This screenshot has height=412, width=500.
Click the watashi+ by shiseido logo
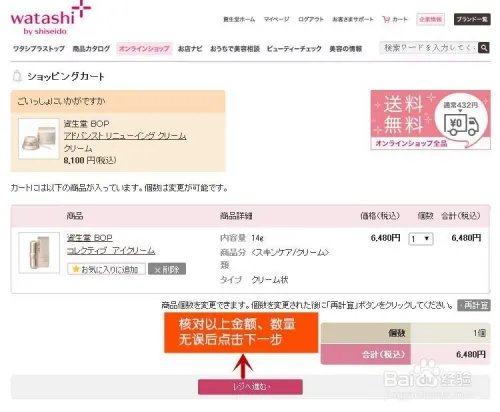(x=50, y=18)
